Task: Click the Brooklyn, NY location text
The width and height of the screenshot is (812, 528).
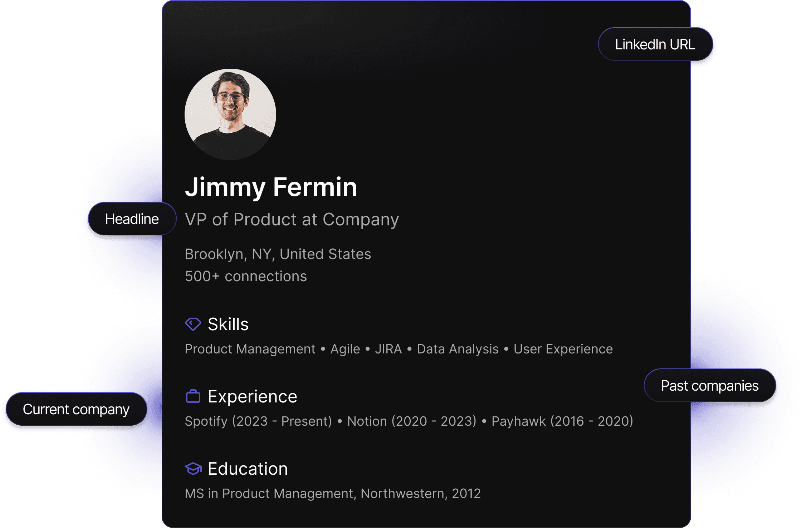Action: click(x=278, y=254)
